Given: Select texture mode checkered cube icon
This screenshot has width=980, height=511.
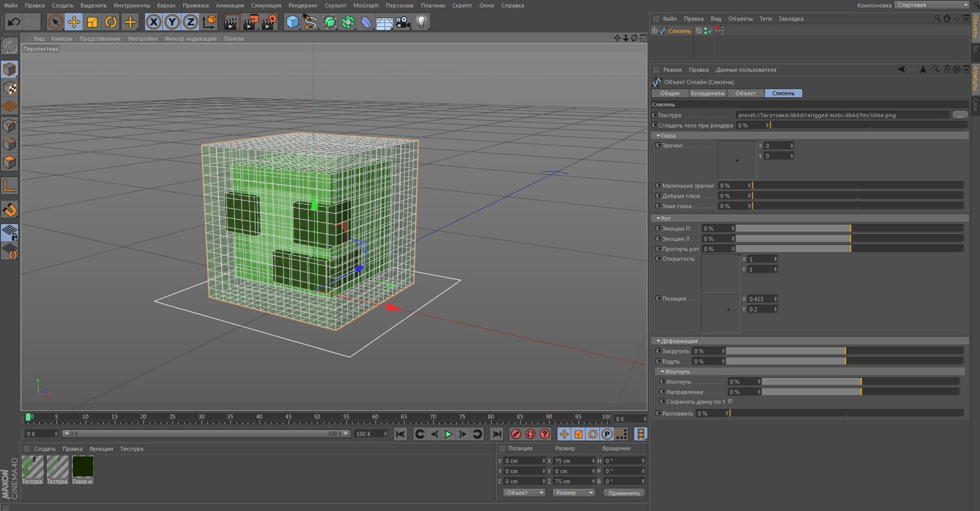Looking at the screenshot, I should [10, 88].
